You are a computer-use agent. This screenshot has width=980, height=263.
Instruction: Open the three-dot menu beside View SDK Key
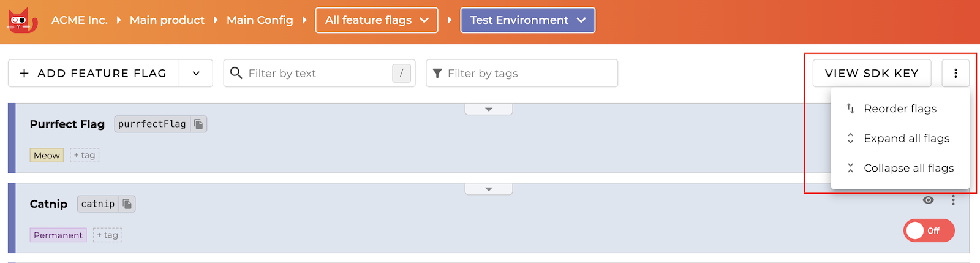click(956, 74)
